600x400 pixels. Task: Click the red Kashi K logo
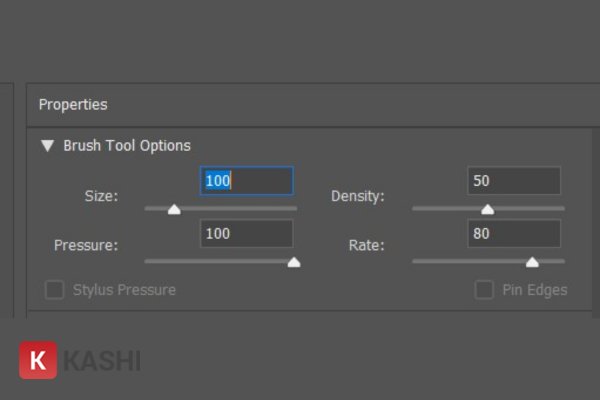point(38,361)
